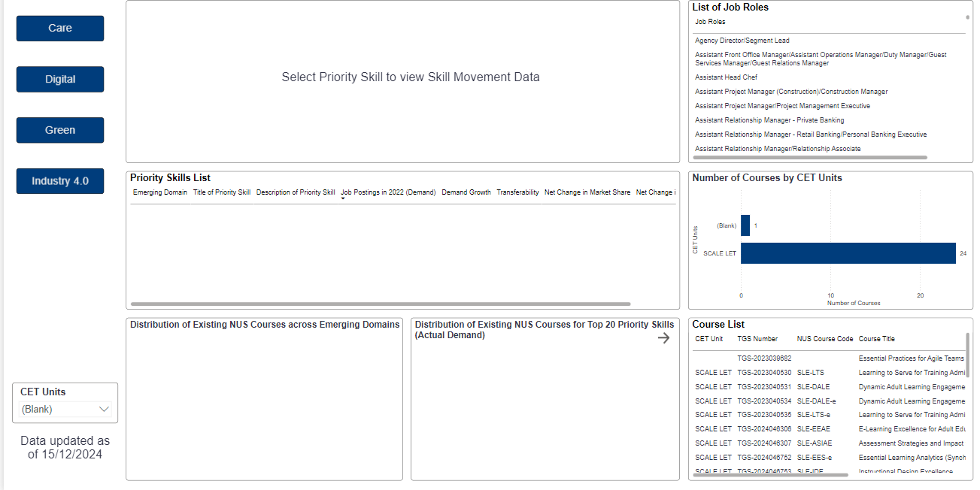Screen dimensions: 980x490
Task: Select the Digital domain button
Action: 60,80
